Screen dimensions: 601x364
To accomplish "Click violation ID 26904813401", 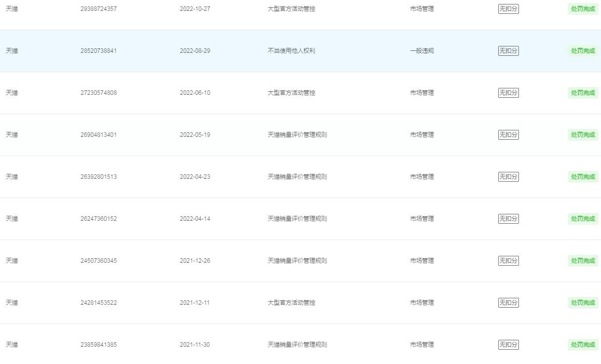I will [x=99, y=135].
